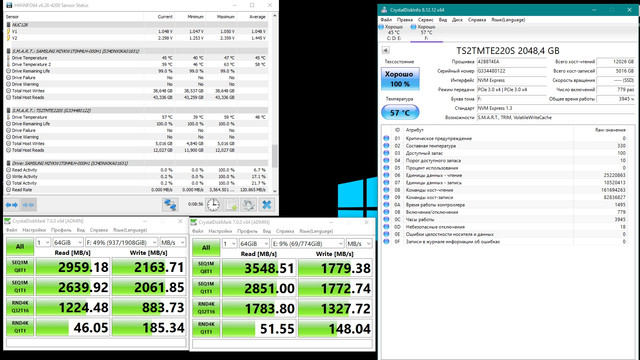Select the NUC126 sensor group header in HWiNFO

pyautogui.click(x=137, y=24)
